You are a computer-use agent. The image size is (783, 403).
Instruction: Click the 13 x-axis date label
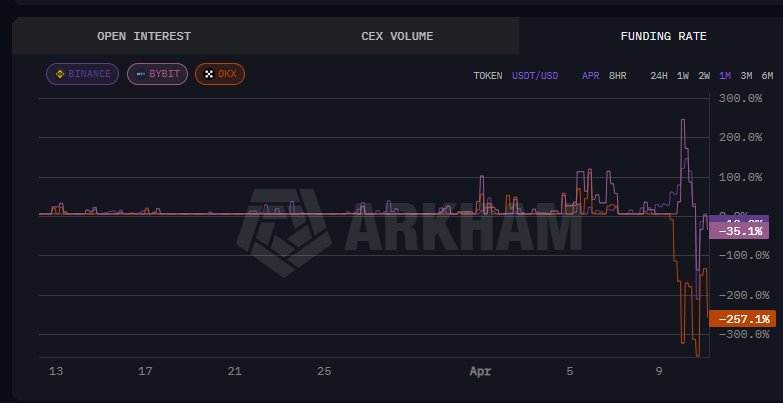click(56, 372)
